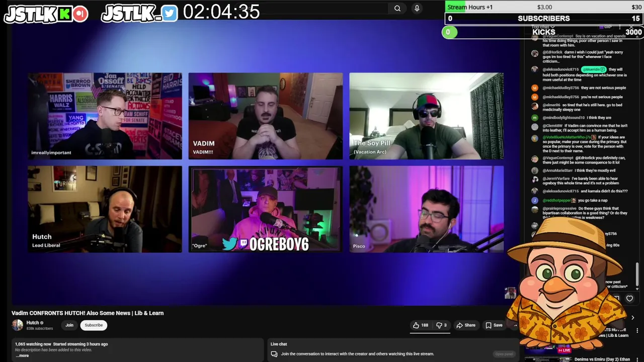Dislike the video with thumbs down
This screenshot has height=362, width=644.
click(441, 325)
